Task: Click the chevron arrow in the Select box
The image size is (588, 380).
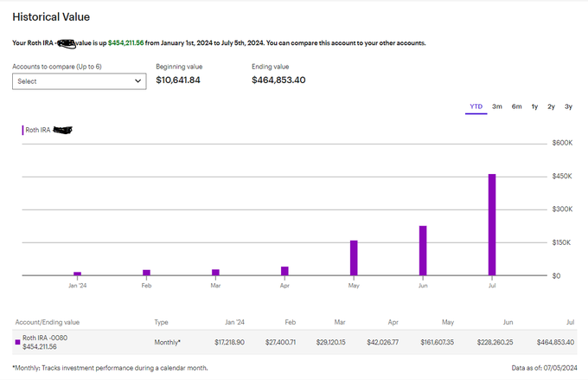Action: pos(137,81)
